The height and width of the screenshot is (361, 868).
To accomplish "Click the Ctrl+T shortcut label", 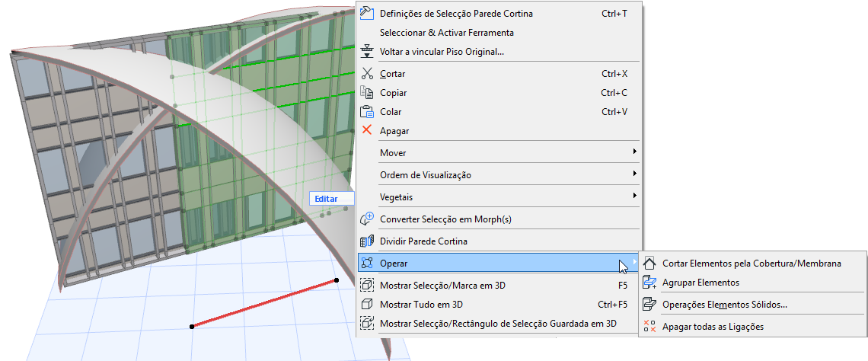I will point(614,13).
